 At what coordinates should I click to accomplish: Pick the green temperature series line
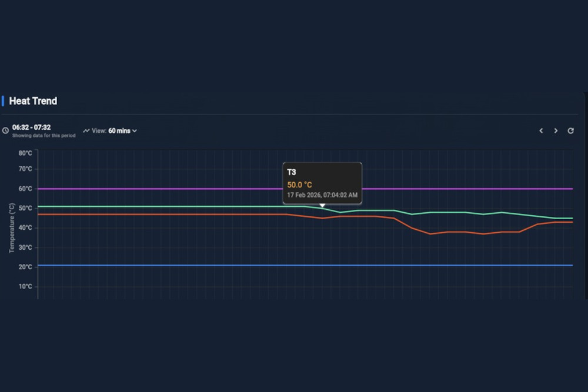point(176,206)
